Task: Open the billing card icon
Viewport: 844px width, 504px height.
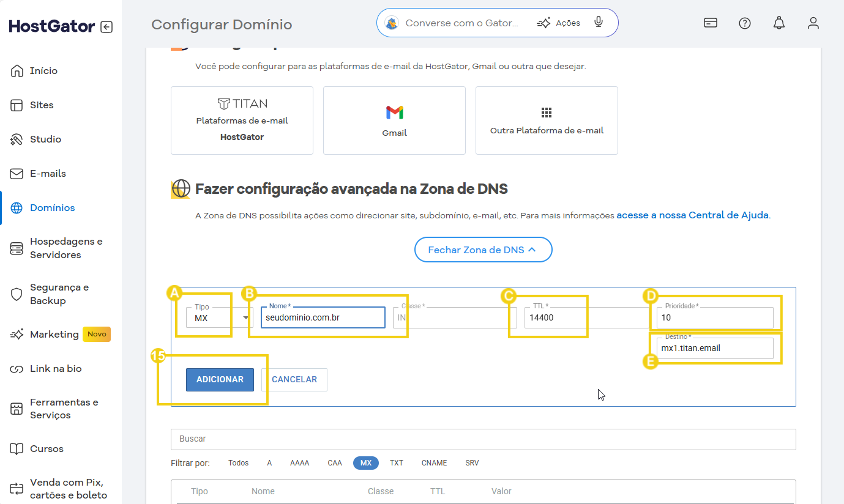Action: 710,23
